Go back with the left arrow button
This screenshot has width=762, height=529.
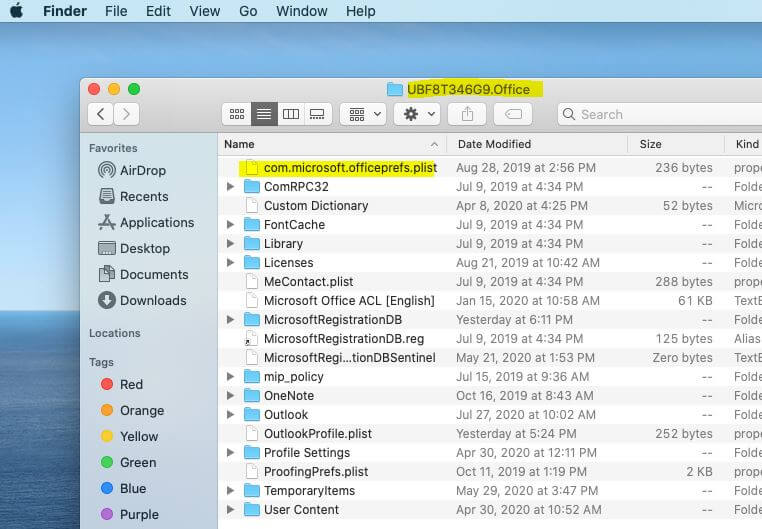(100, 114)
